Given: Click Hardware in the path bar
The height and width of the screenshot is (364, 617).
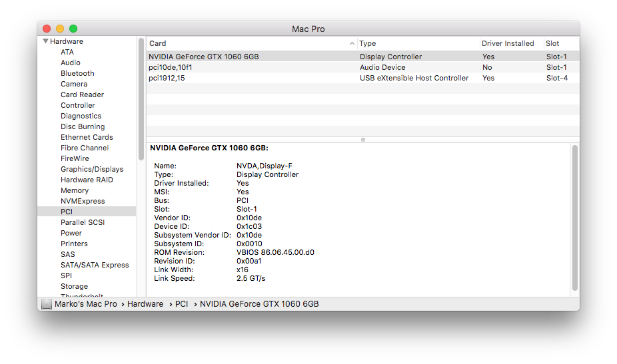Looking at the screenshot, I should (145, 304).
